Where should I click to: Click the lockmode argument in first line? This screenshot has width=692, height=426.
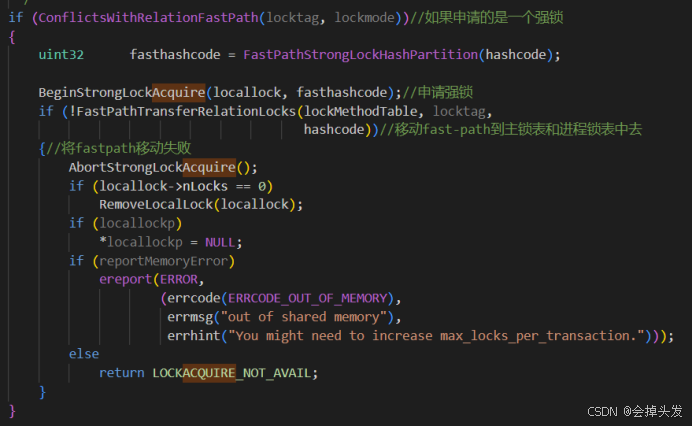point(364,18)
